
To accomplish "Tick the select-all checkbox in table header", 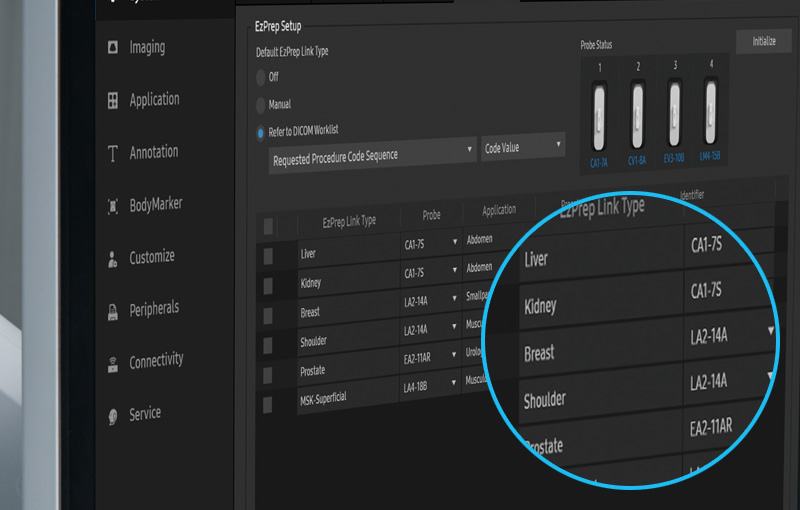I will pos(268,226).
